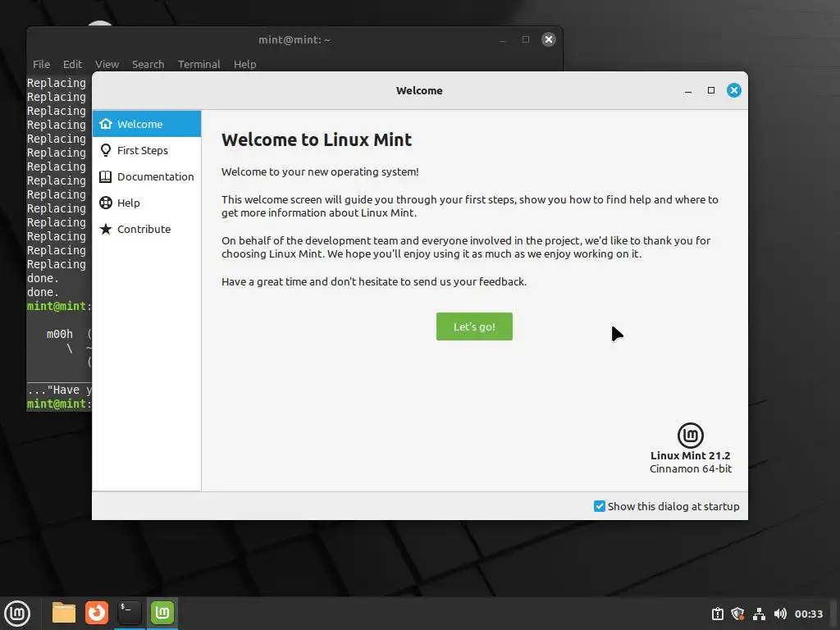Open the terminal Search menu

point(148,64)
